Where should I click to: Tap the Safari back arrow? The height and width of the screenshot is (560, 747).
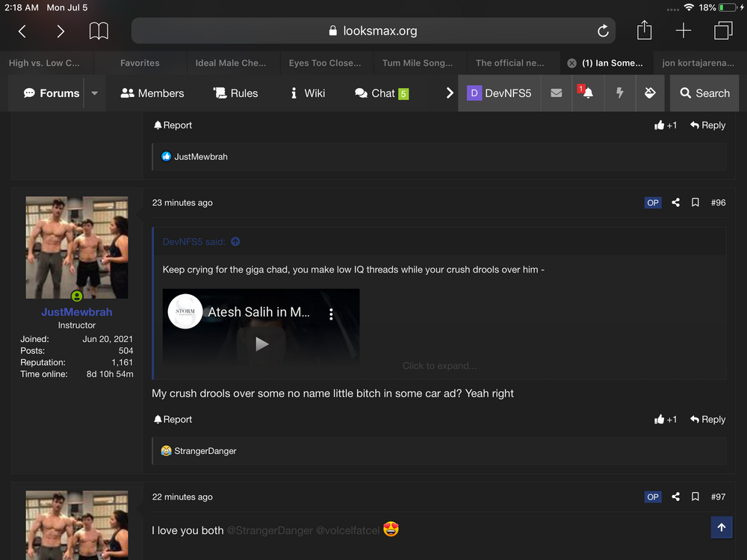tap(22, 31)
